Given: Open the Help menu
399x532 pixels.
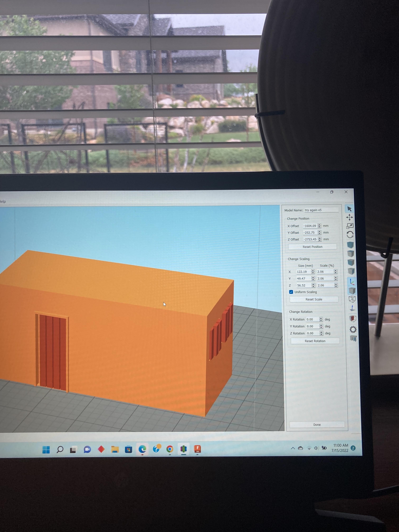Looking at the screenshot, I should (3, 201).
